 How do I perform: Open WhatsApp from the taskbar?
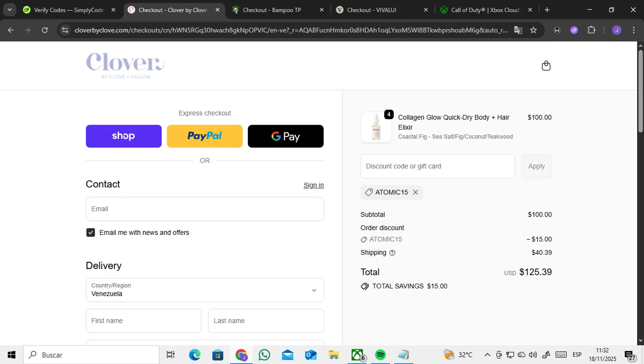264,355
